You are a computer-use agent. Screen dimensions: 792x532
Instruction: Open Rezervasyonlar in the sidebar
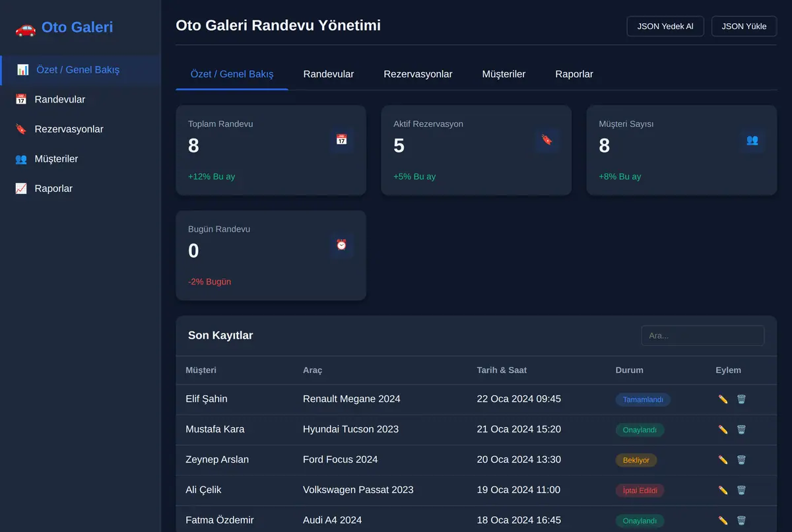pos(81,129)
